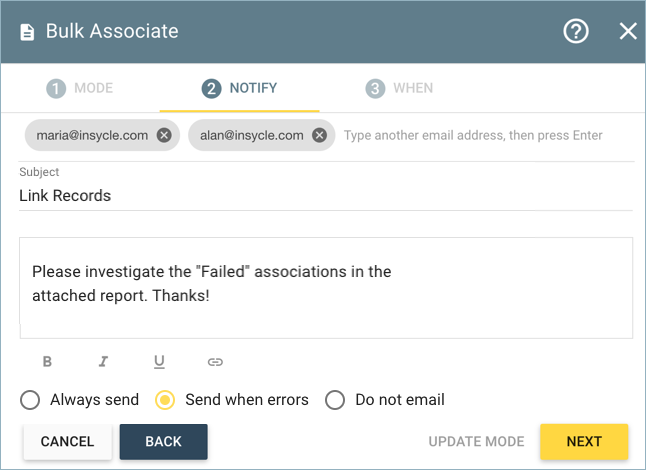
Task: Go to step 1 Mode tab
Action: (80, 88)
